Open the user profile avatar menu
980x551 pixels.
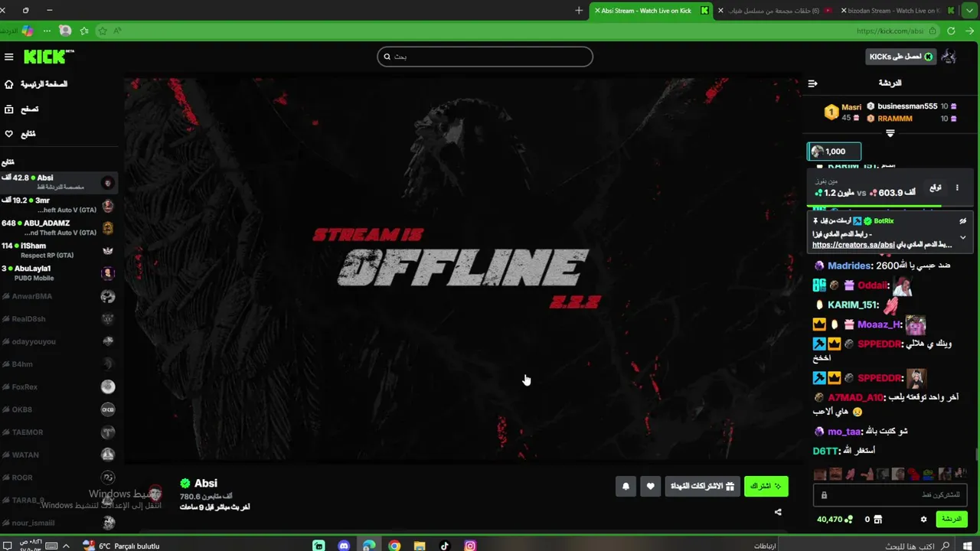[x=949, y=57]
